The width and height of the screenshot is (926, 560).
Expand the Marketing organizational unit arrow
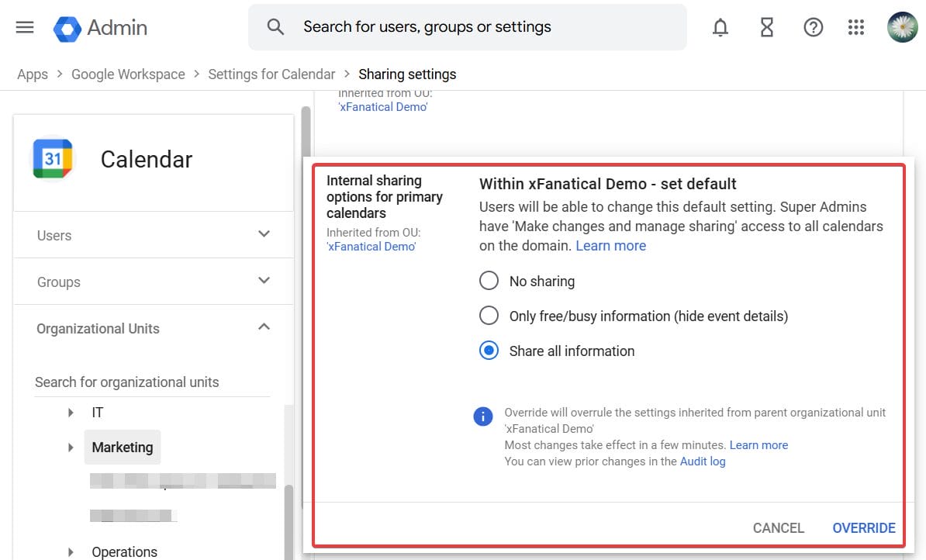71,448
